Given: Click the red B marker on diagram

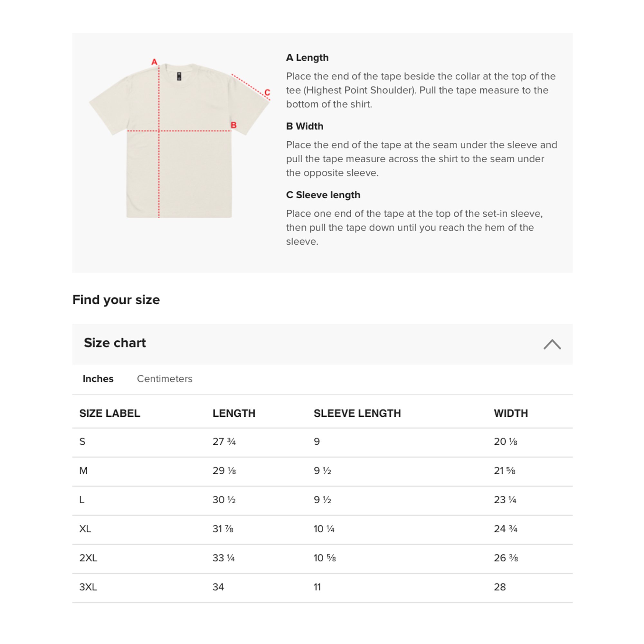Looking at the screenshot, I should [234, 125].
